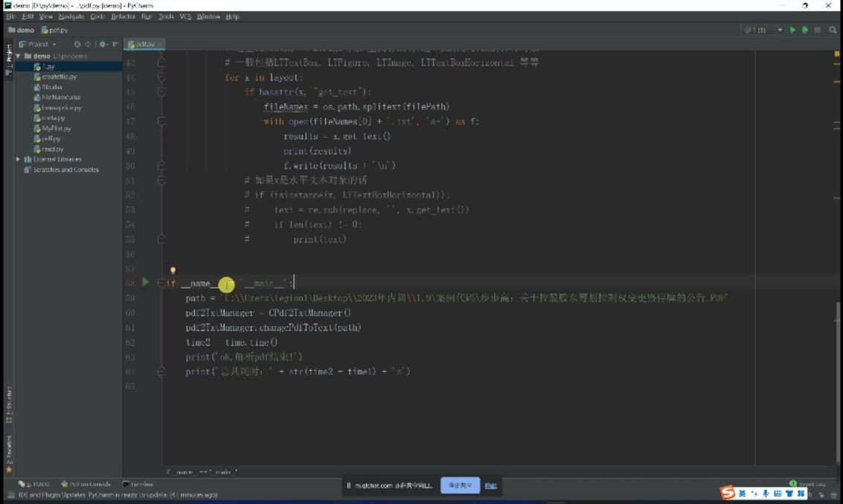The image size is (843, 504).
Task: Open the Tools menu
Action: [x=166, y=16]
